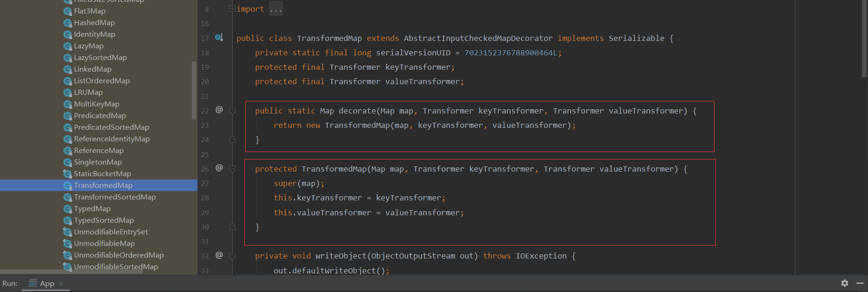Click class icon beside LazyMap
Image resolution: width=868 pixels, height=292 pixels.
click(x=67, y=46)
